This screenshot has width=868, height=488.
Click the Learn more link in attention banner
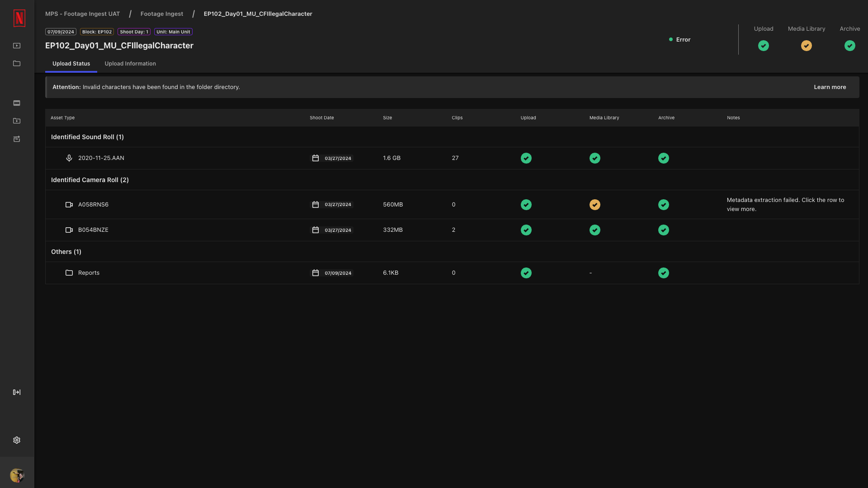click(830, 87)
